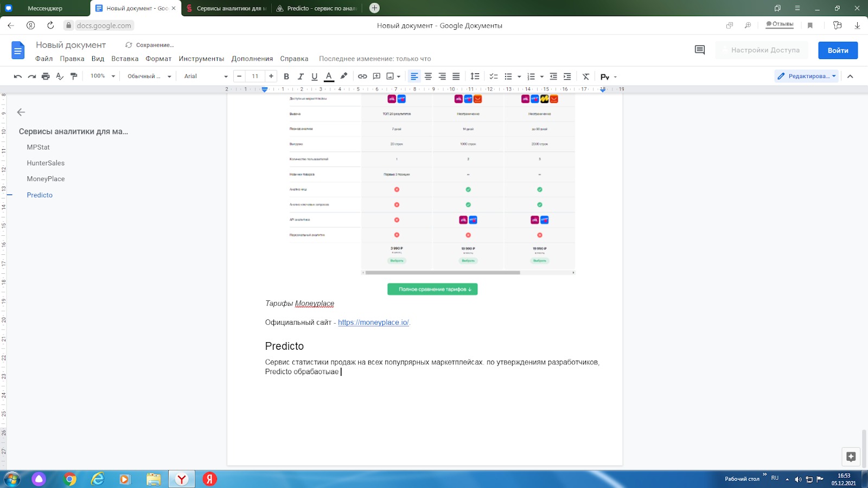
Task: Align text to the left
Action: (414, 76)
